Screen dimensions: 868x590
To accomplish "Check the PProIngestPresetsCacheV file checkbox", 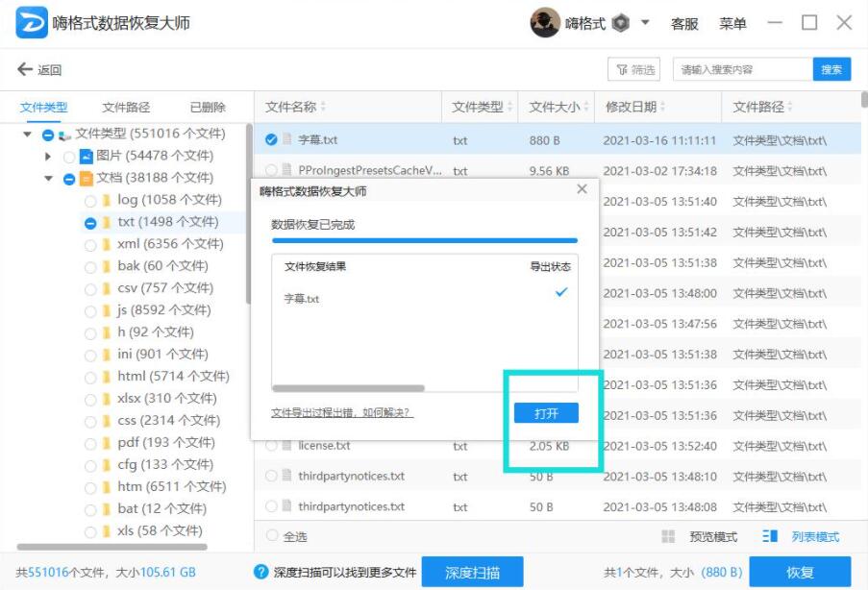I will pyautogui.click(x=271, y=170).
